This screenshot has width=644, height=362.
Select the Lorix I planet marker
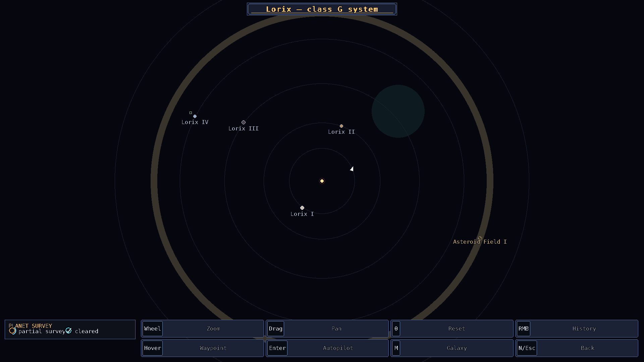click(302, 208)
